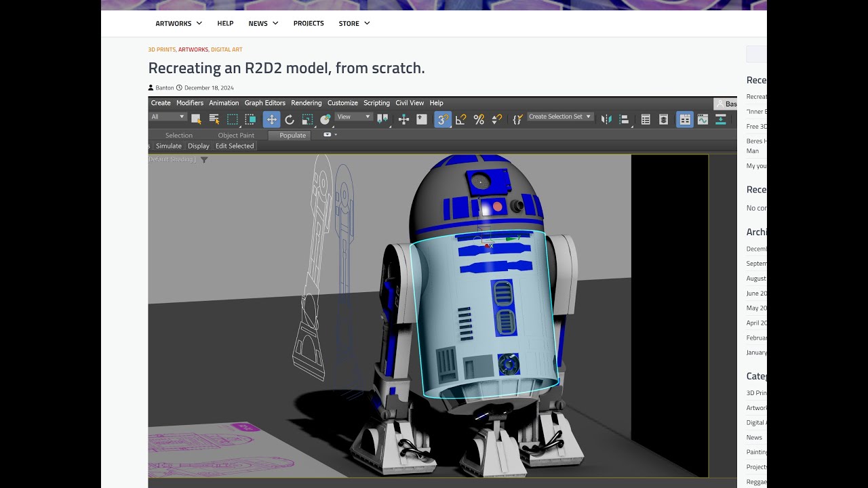Toggle Angle Snap in toolbar
This screenshot has height=488, width=868.
[x=461, y=119]
